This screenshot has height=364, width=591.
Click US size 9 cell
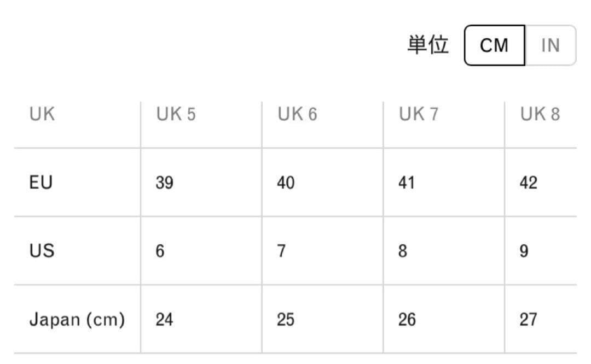pos(524,251)
